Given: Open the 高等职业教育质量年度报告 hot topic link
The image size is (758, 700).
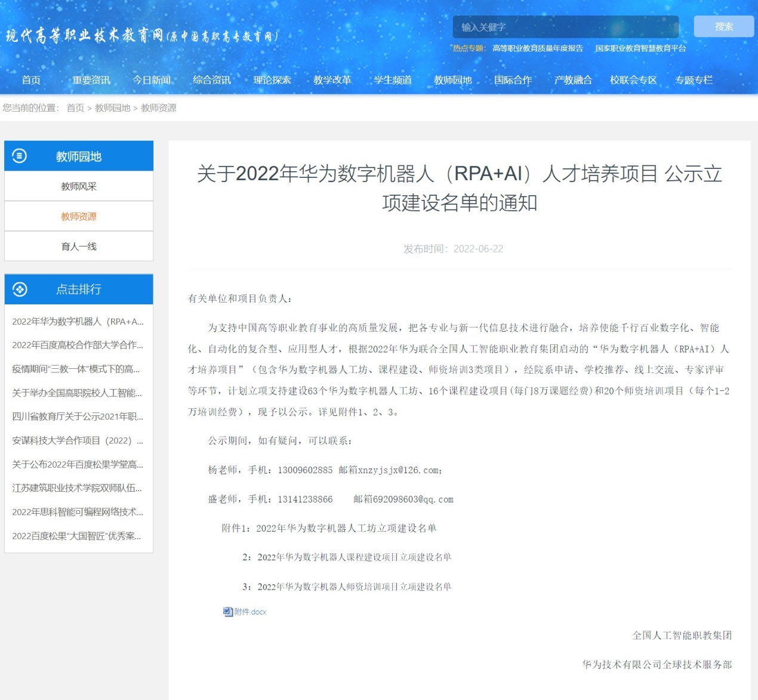Looking at the screenshot, I should coord(537,48).
